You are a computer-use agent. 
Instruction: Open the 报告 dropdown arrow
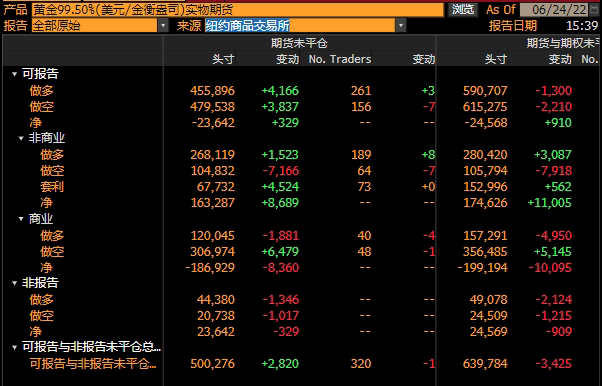(163, 26)
